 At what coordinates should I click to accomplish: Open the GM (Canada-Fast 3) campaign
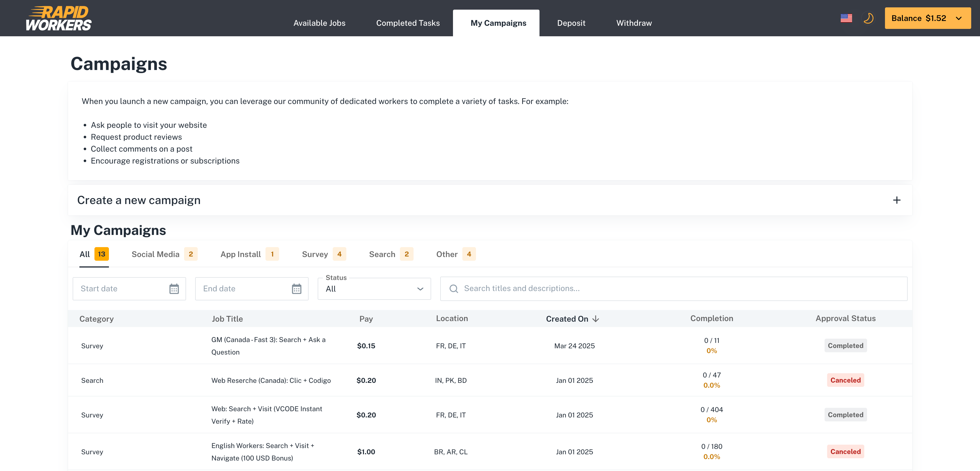(x=268, y=345)
